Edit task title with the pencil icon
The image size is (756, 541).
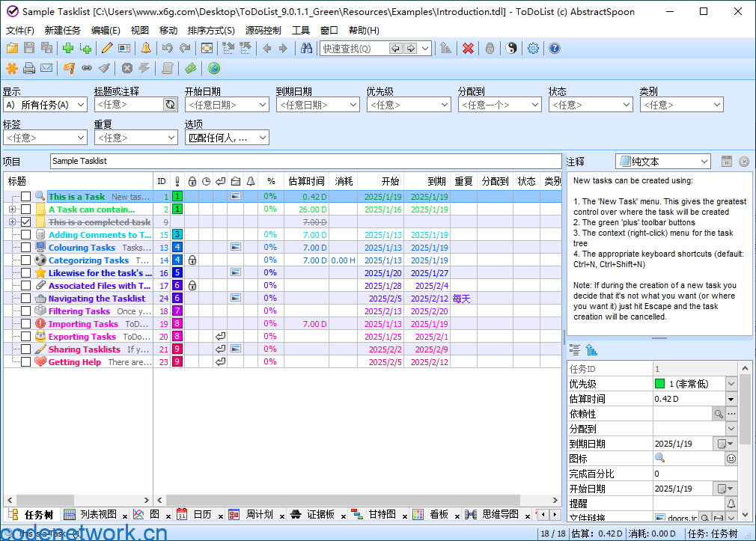coord(107,48)
